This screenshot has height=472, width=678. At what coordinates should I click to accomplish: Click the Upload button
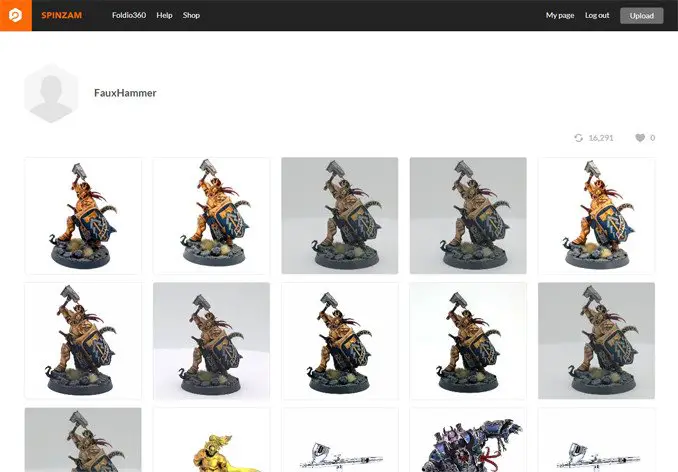click(x=642, y=16)
